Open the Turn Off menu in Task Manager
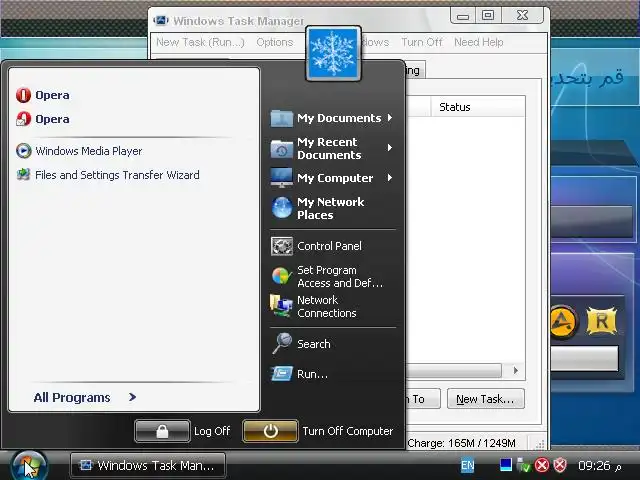Screen dimensions: 640x480 [422, 42]
